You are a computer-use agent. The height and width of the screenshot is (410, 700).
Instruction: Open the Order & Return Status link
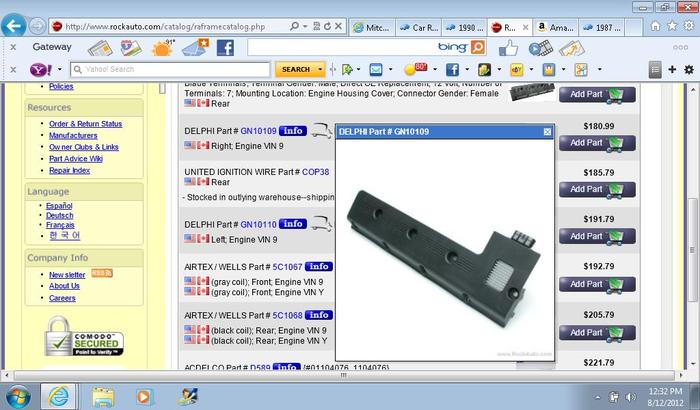[x=85, y=124]
